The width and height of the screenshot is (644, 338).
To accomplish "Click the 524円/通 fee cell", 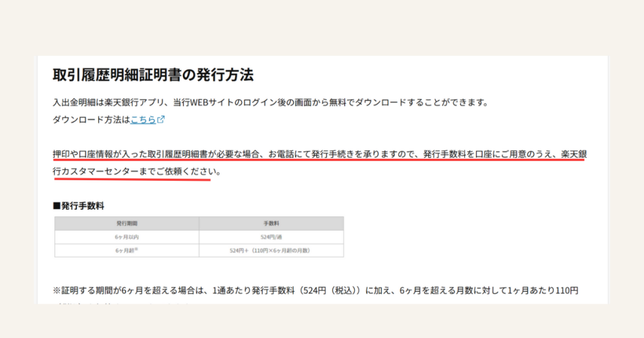I will (x=271, y=237).
